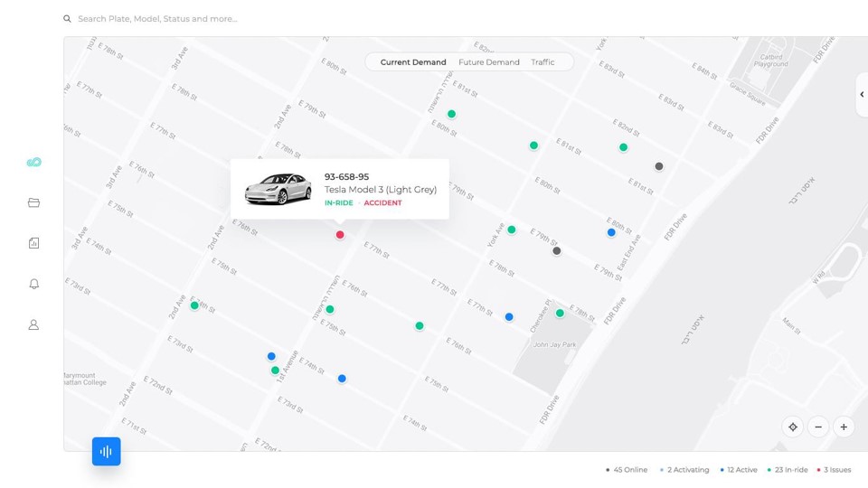Viewport: 868px width, 488px height.
Task: Click the ACCIDENT status label
Action: [x=382, y=203]
